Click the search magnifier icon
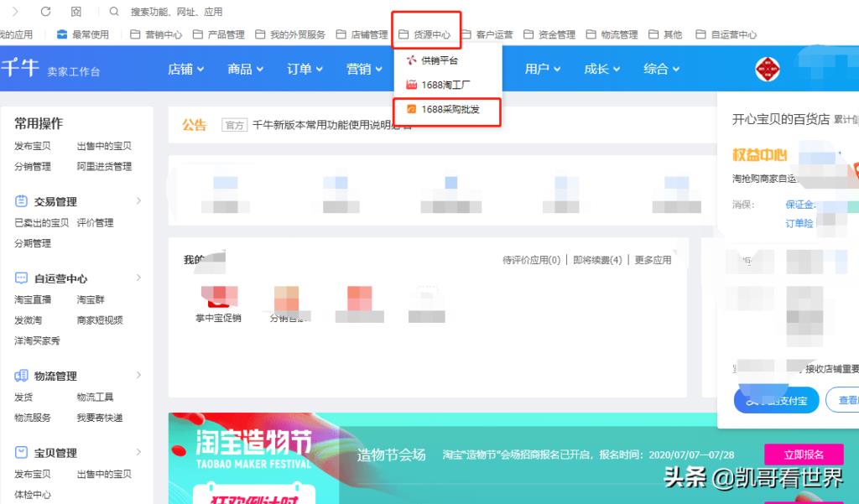The image size is (859, 504). [x=114, y=12]
